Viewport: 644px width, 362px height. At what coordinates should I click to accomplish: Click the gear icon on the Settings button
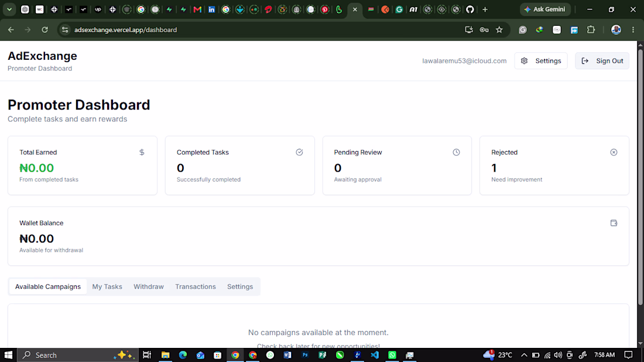(524, 61)
